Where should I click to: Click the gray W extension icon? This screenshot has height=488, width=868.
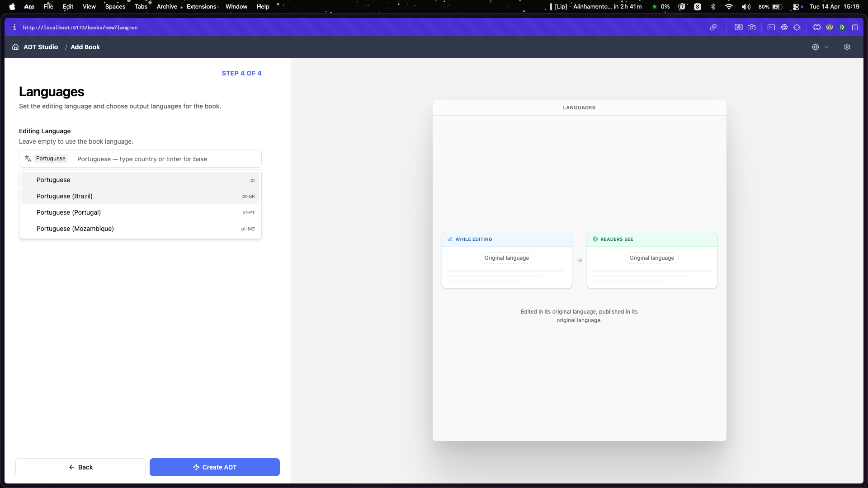coord(830,28)
